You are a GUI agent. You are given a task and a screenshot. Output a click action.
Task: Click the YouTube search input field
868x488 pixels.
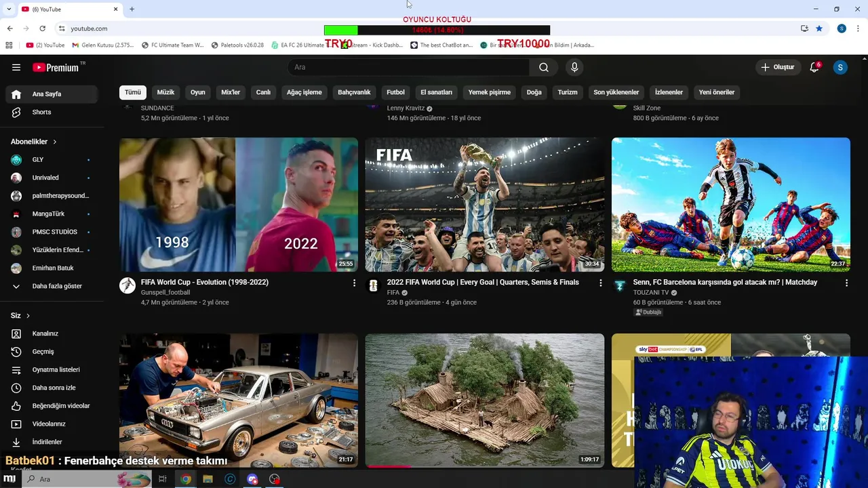tap(409, 67)
